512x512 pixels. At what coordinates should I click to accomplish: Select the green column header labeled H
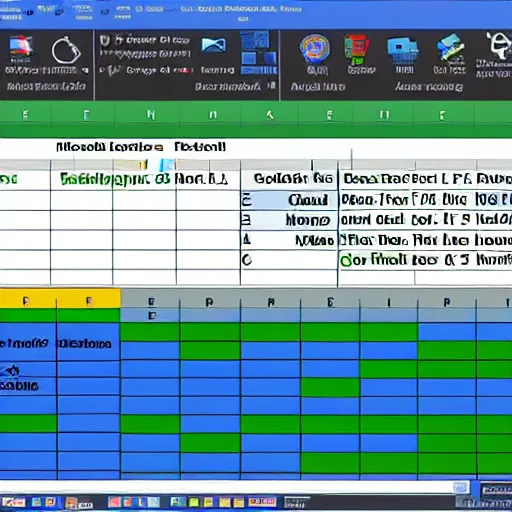coord(384,115)
